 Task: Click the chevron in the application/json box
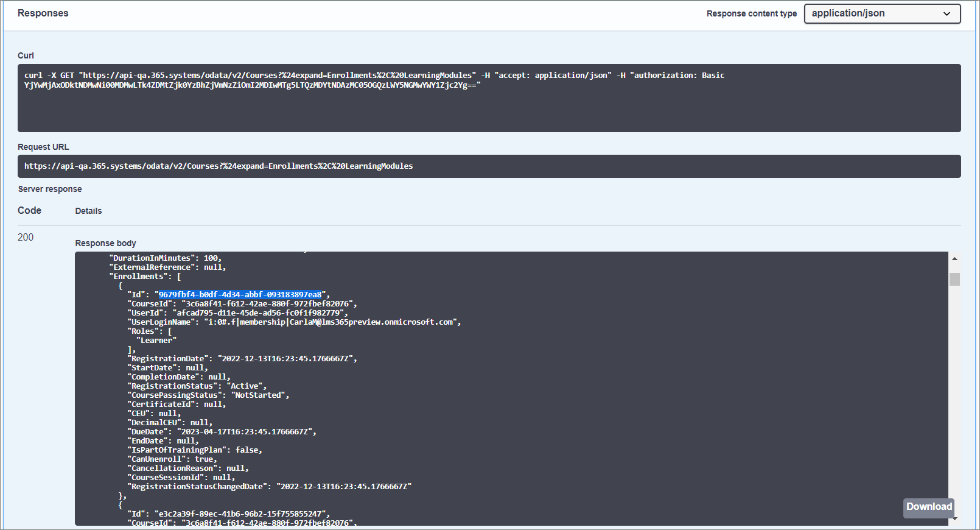pos(947,14)
